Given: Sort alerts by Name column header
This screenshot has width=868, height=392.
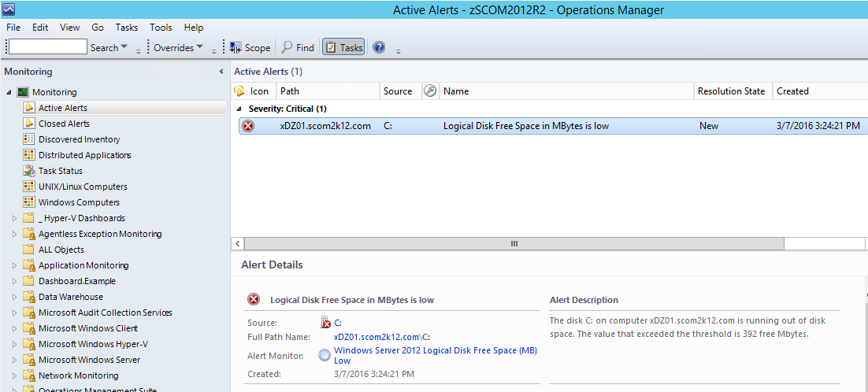Looking at the screenshot, I should coord(566,91).
